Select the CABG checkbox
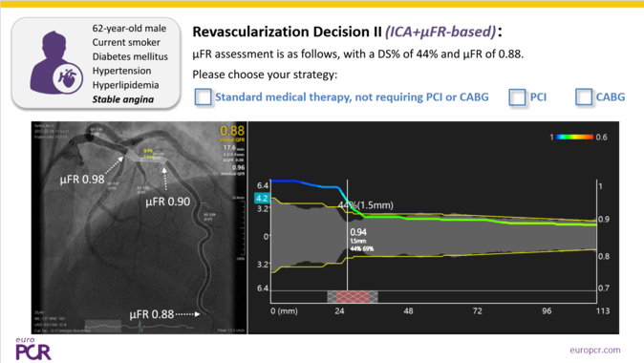Image resolution: width=644 pixels, height=363 pixels. coord(584,97)
